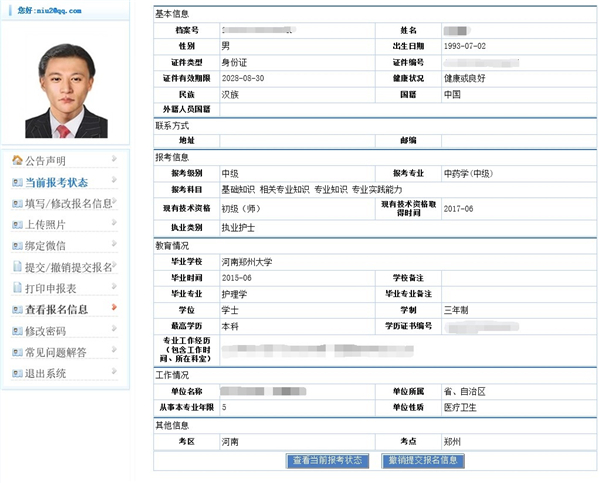Select 查看报名信息 menu item
The image size is (600, 483).
[x=57, y=310]
